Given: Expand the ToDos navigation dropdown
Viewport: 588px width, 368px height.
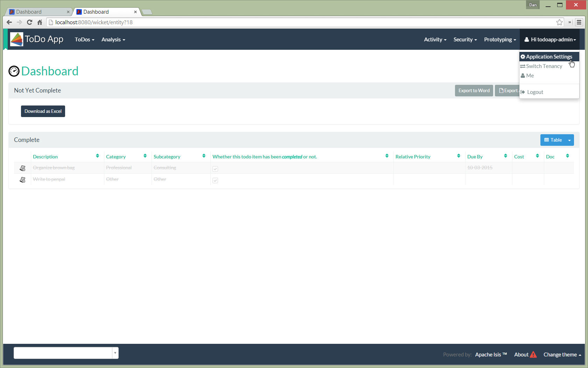Looking at the screenshot, I should tap(84, 40).
